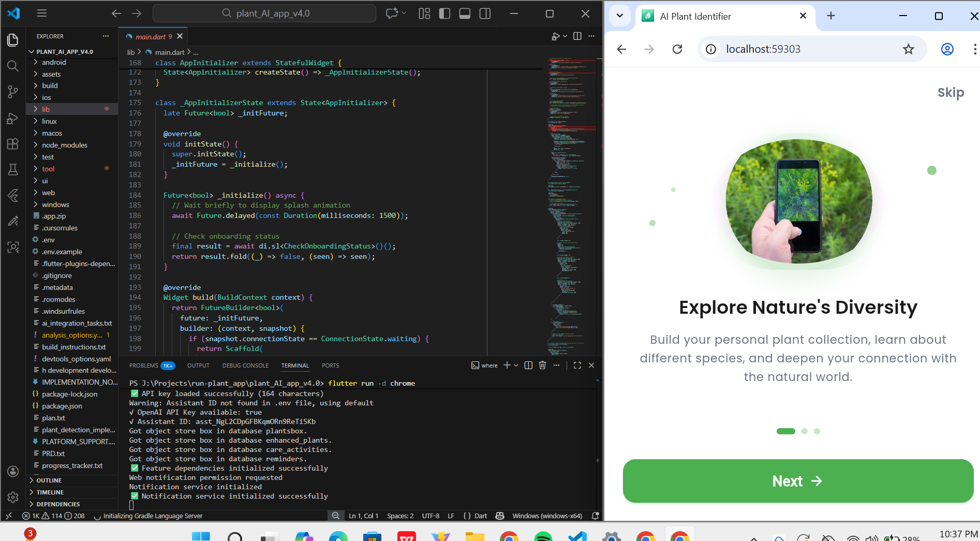Bookmark the localhost page via star icon

[x=909, y=49]
